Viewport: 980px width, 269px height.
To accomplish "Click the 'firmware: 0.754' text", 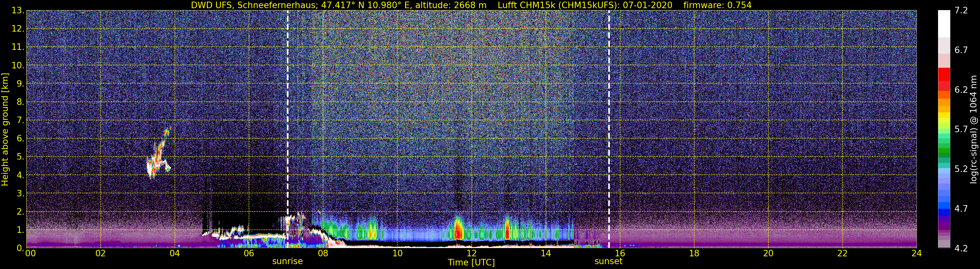I will 718,5.
